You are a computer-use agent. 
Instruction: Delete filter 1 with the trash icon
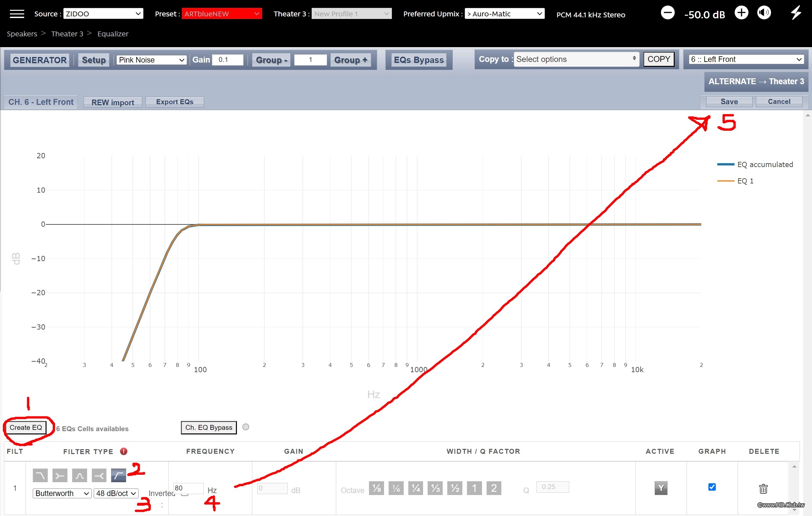coord(764,489)
